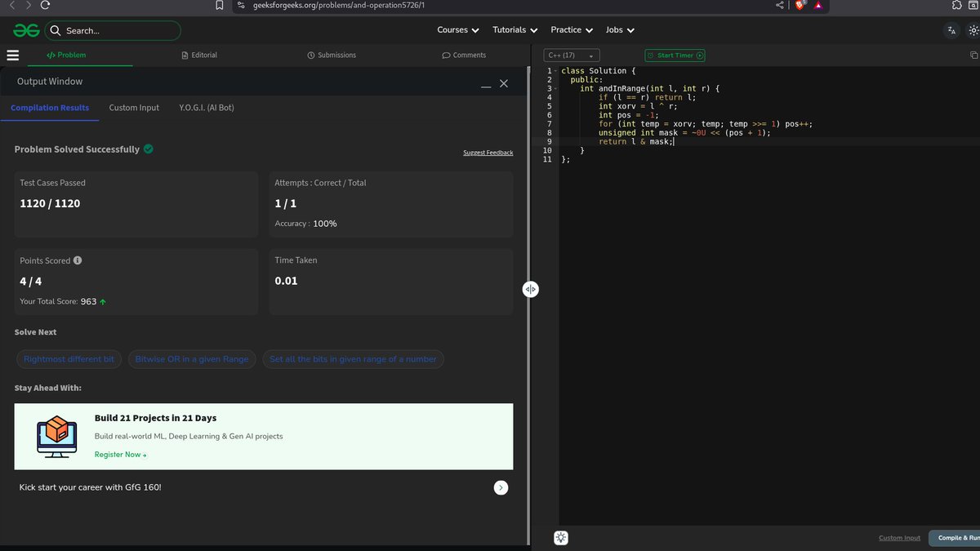Open the hamburger menu icon
The image size is (980, 551).
coord(12,55)
